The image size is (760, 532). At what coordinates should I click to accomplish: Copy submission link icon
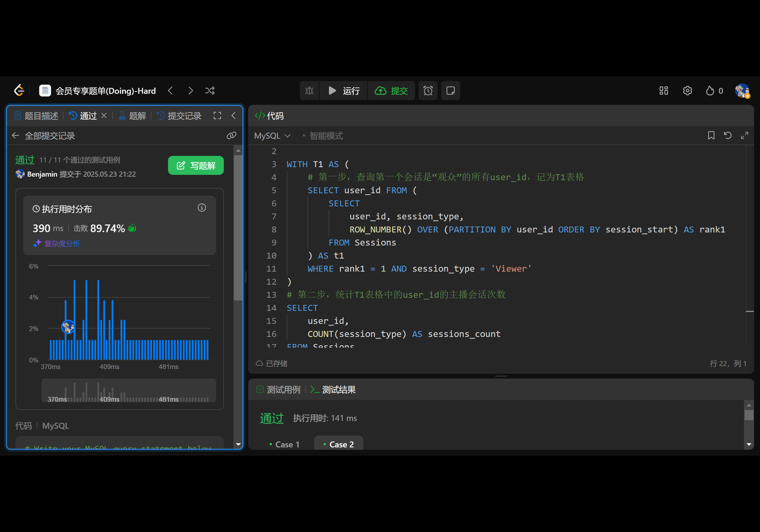click(231, 135)
